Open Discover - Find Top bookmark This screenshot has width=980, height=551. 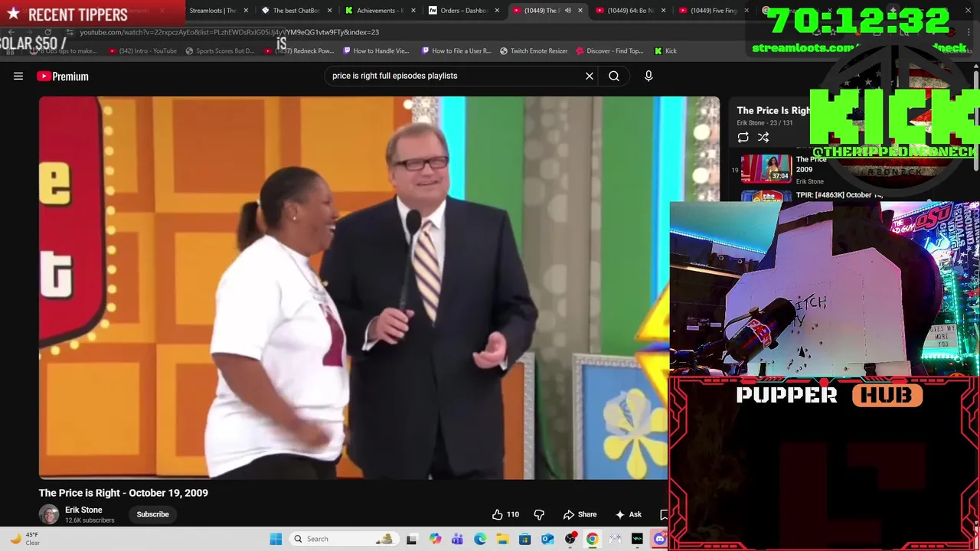[609, 51]
